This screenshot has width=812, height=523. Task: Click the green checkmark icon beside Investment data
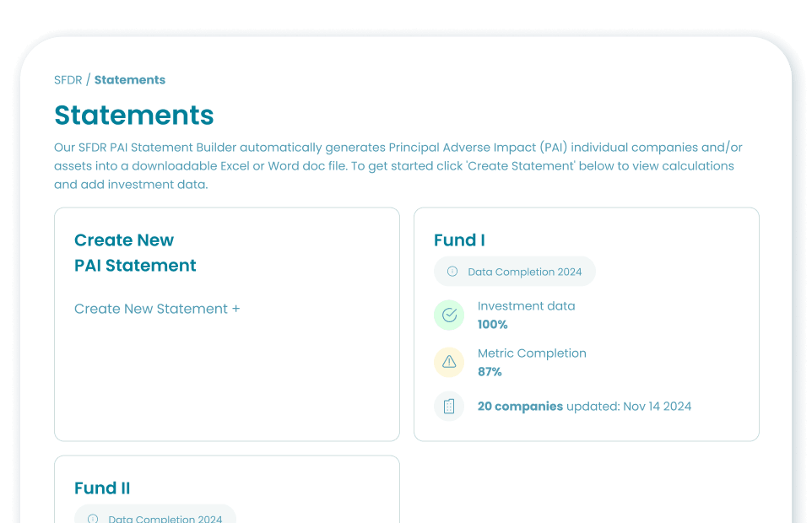(x=449, y=315)
